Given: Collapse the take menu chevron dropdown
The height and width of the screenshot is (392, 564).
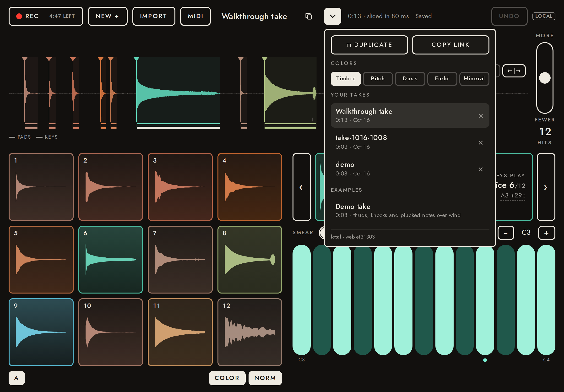Looking at the screenshot, I should click(332, 16).
